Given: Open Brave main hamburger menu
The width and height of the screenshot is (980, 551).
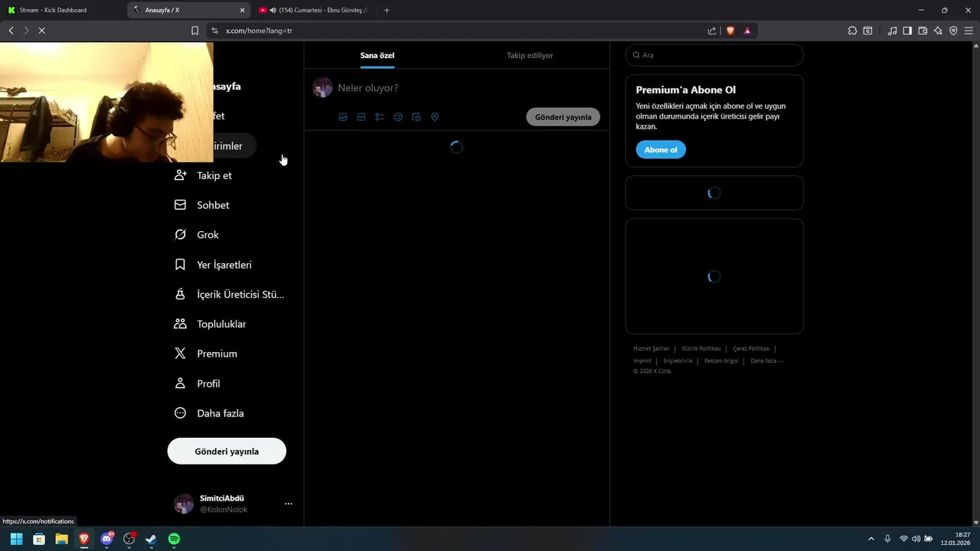Looking at the screenshot, I should pos(969,31).
